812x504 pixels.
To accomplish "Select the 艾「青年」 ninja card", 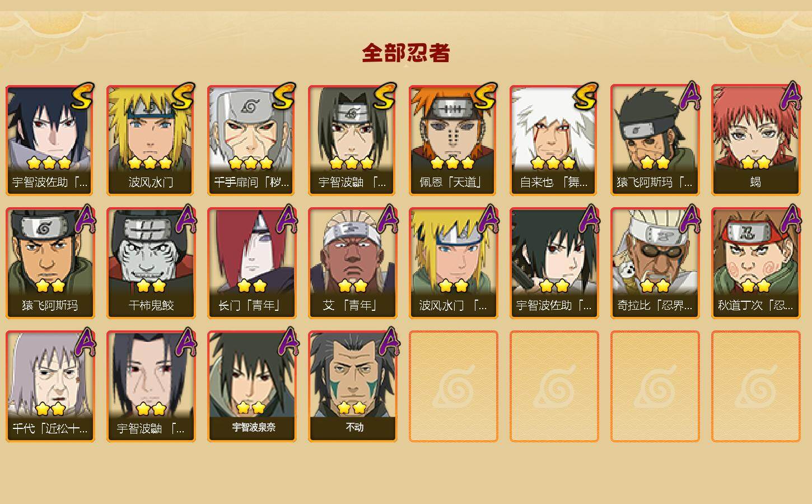I will 352,263.
